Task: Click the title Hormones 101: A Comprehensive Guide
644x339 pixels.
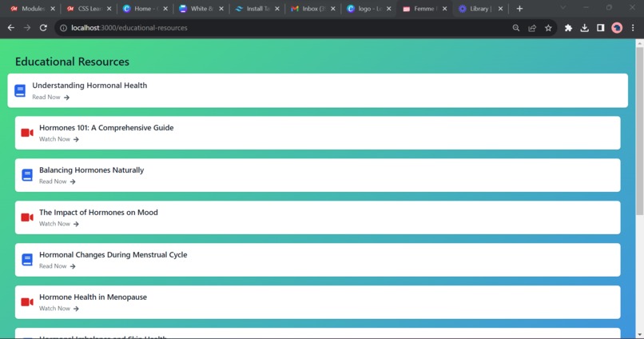Action: pos(106,128)
